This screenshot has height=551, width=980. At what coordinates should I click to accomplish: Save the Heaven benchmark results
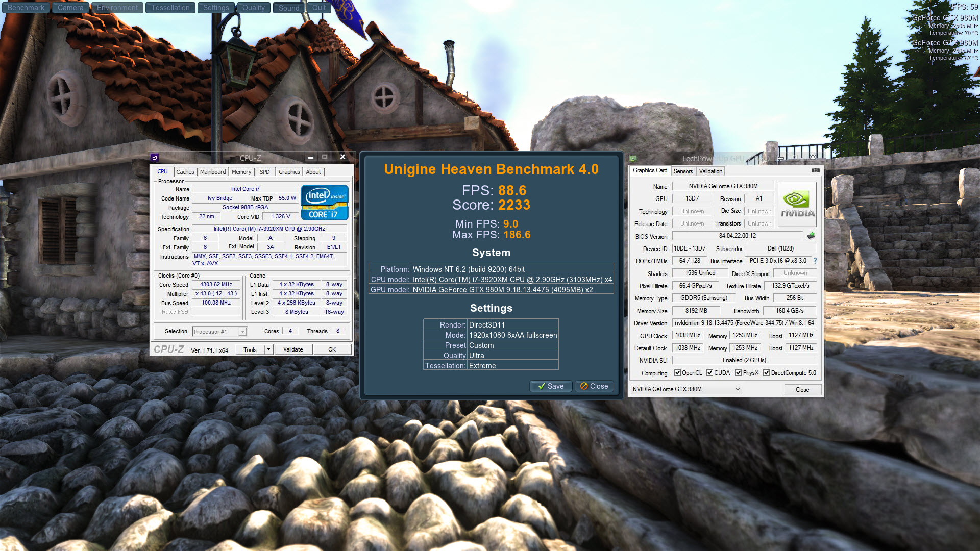(x=551, y=386)
